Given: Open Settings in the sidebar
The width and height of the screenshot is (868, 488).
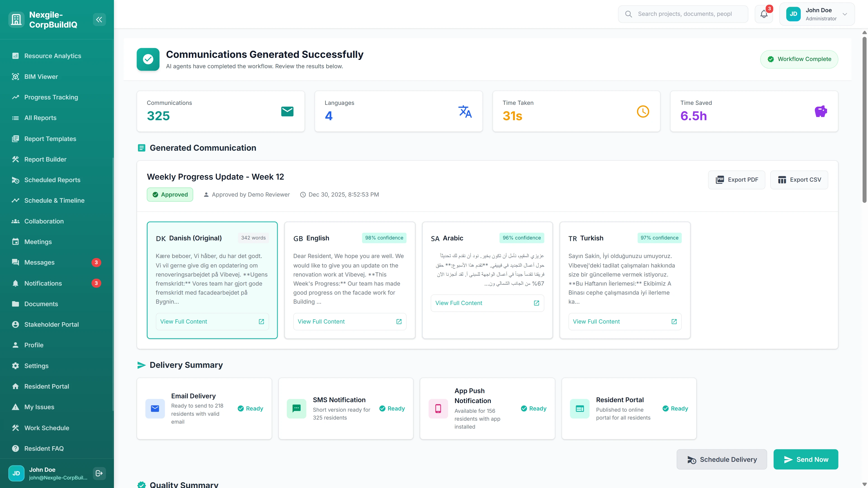Looking at the screenshot, I should pyautogui.click(x=36, y=366).
